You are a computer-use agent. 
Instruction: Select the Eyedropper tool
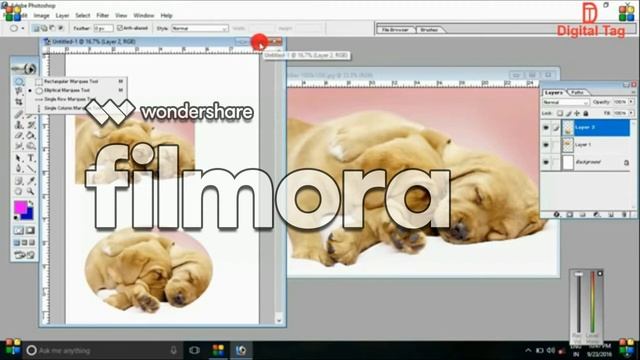[31, 181]
